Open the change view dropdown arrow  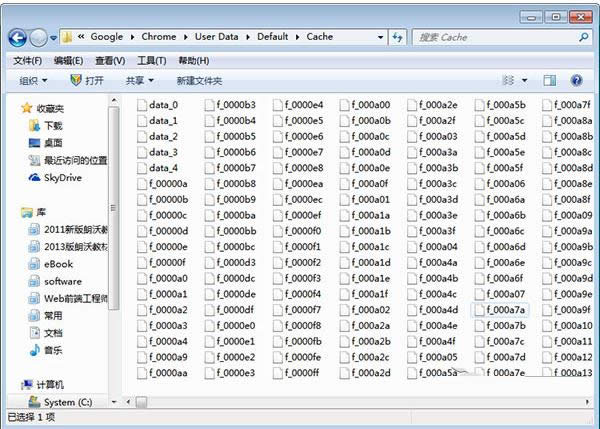pos(525,80)
